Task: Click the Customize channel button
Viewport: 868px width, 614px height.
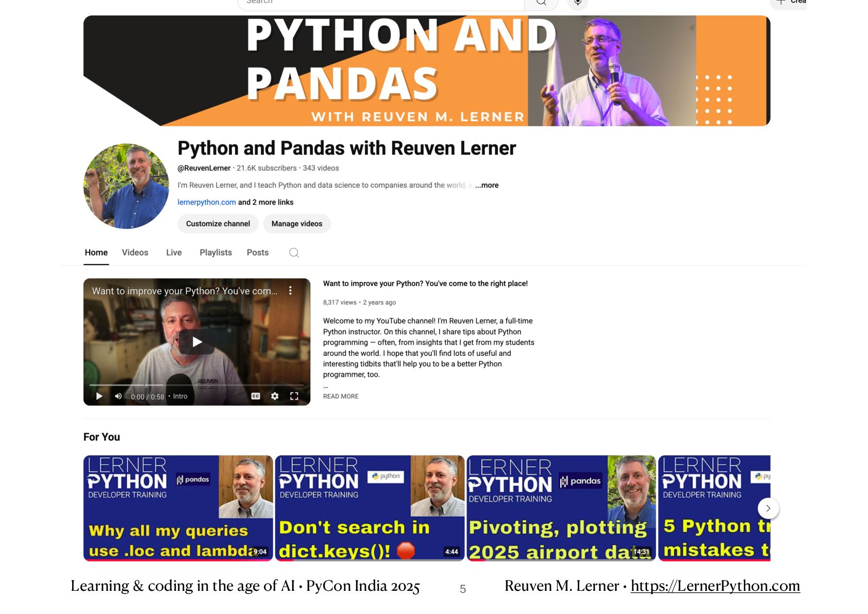Action: pos(218,224)
